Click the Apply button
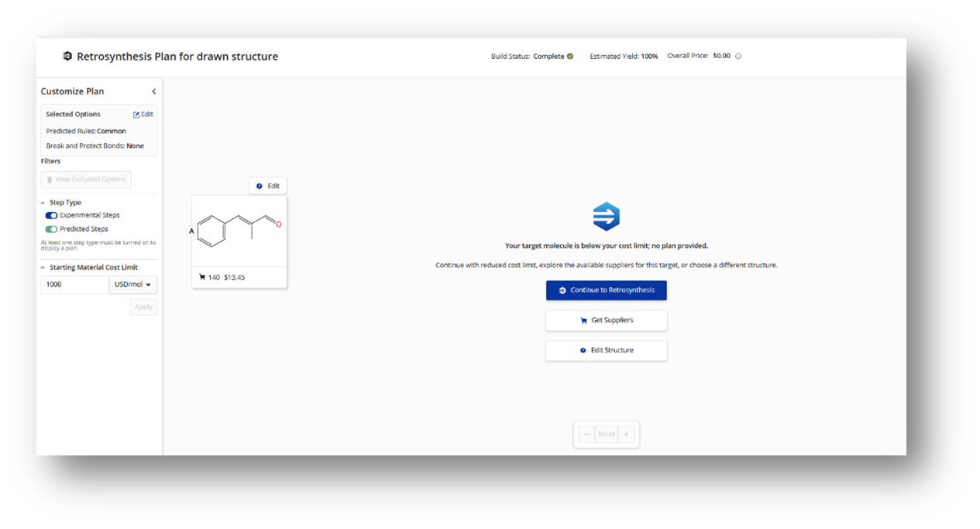This screenshot has height=529, width=980. (143, 307)
